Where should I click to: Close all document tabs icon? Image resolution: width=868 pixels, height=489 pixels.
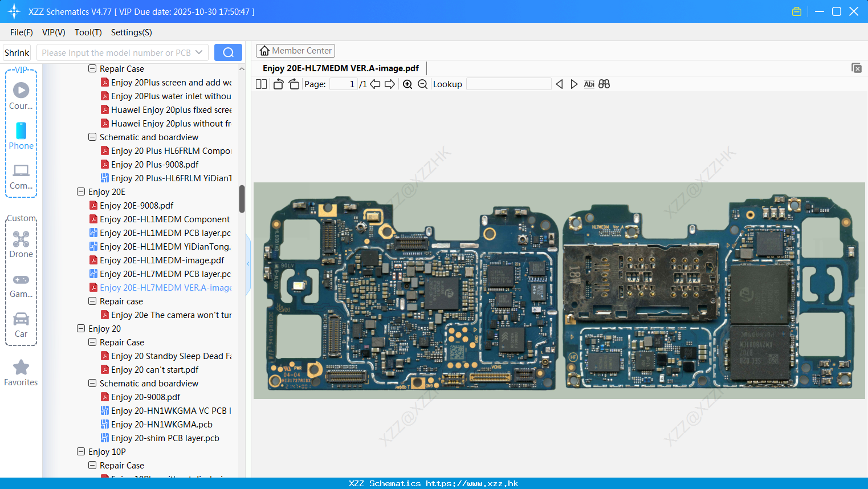tap(856, 68)
